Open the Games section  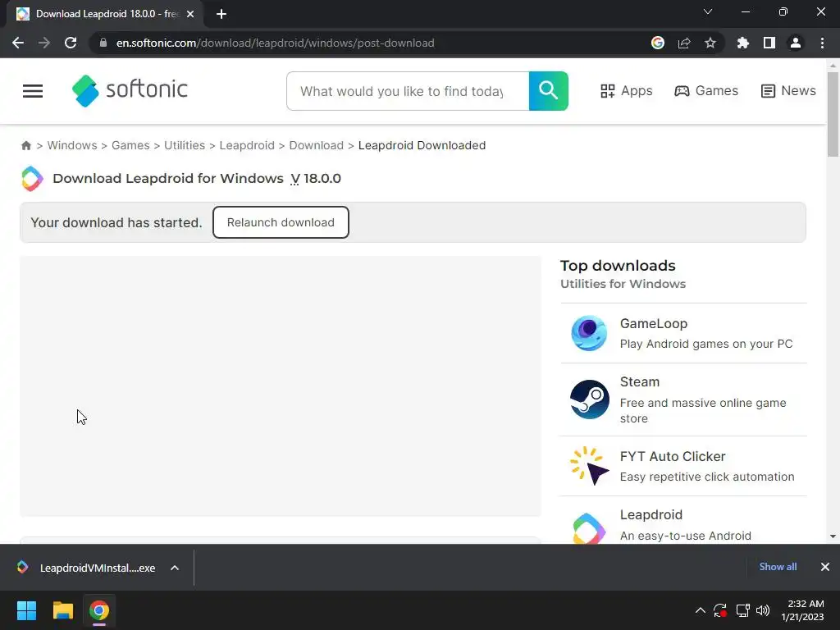coord(706,91)
